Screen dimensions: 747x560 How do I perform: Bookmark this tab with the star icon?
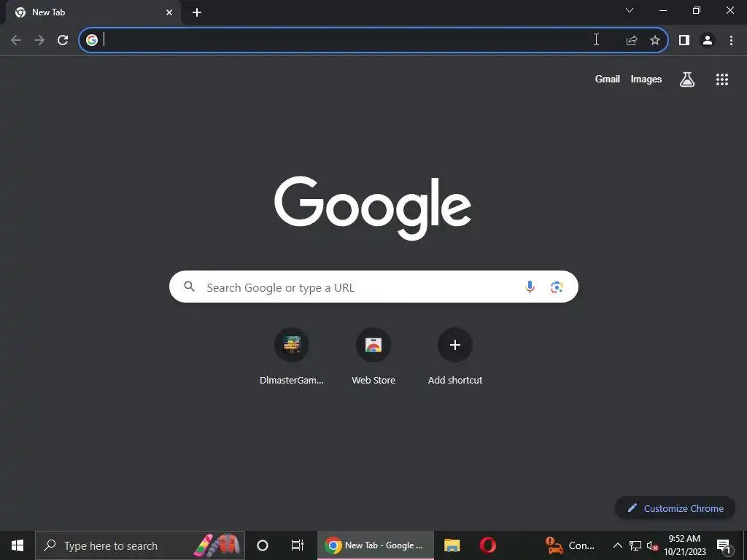click(x=655, y=40)
